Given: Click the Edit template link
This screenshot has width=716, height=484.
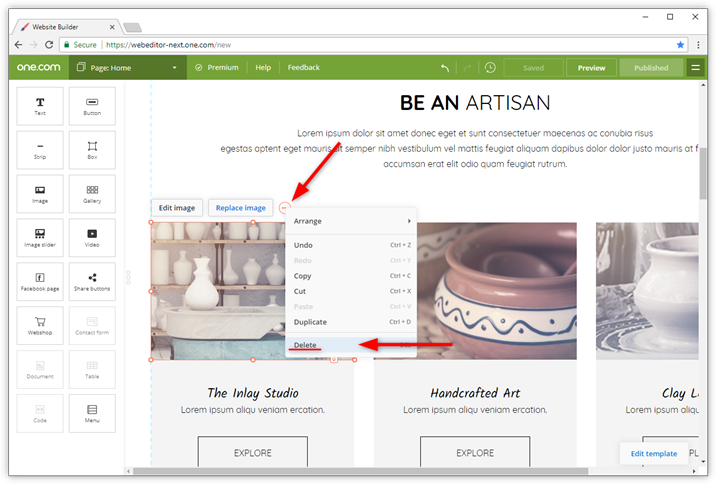Looking at the screenshot, I should pos(654,453).
